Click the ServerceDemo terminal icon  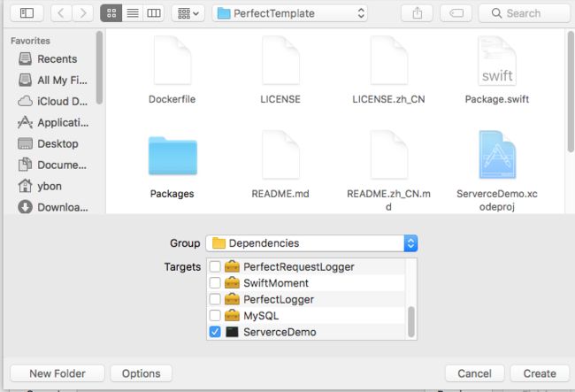232,332
